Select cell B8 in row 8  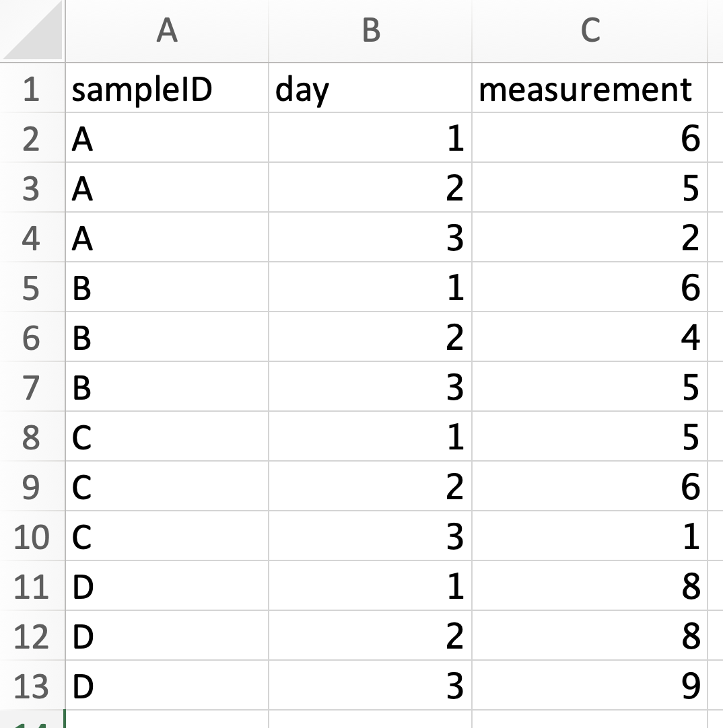tap(370, 437)
